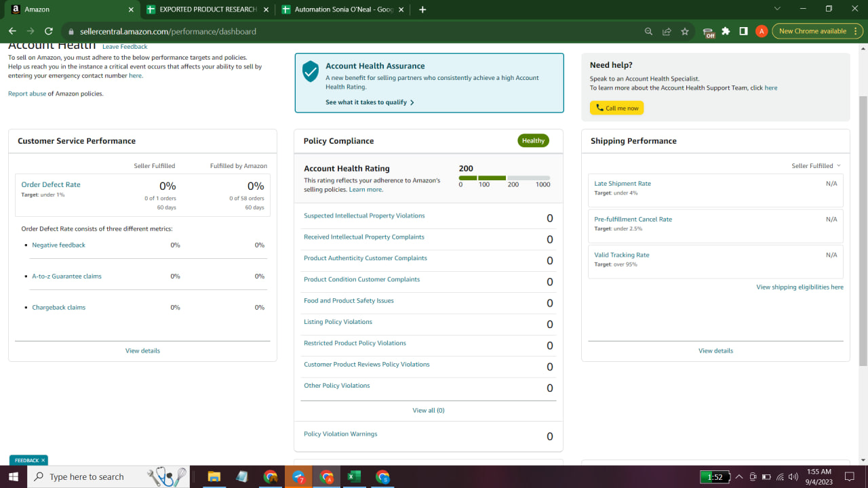Switch to the Automation Sonia O'Neal tab

click(343, 9)
